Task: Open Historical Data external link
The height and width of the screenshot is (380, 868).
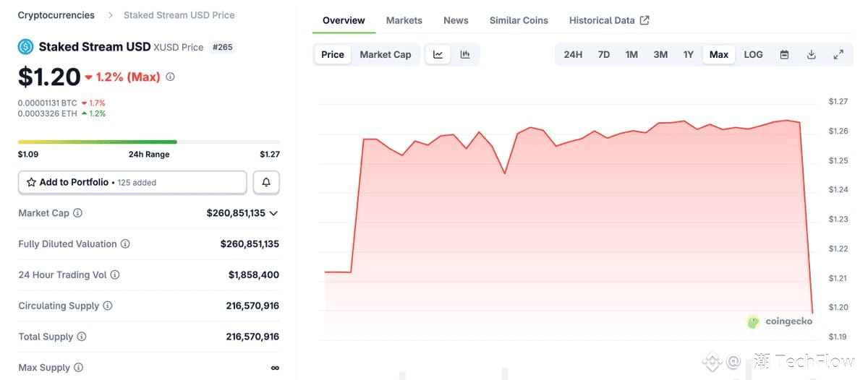Action: tap(608, 20)
